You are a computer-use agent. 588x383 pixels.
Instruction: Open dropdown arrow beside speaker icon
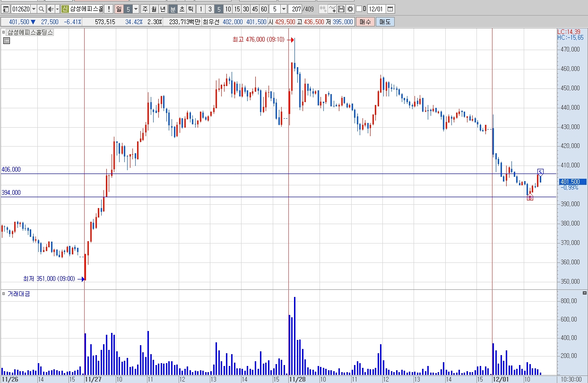pos(57,9)
